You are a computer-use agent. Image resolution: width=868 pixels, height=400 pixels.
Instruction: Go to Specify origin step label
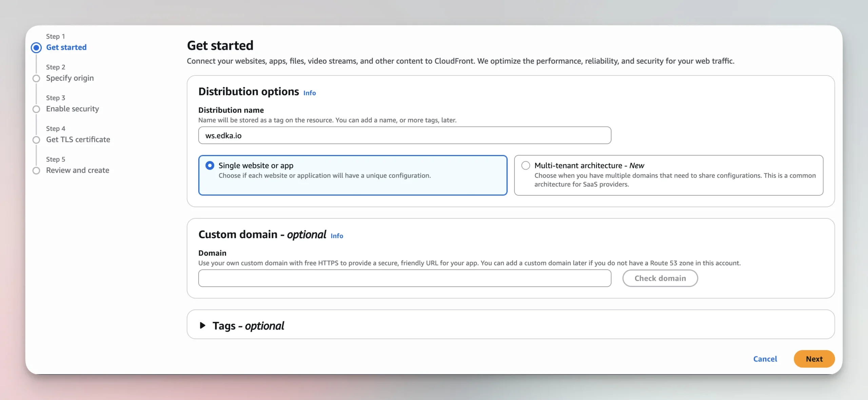[x=70, y=78]
